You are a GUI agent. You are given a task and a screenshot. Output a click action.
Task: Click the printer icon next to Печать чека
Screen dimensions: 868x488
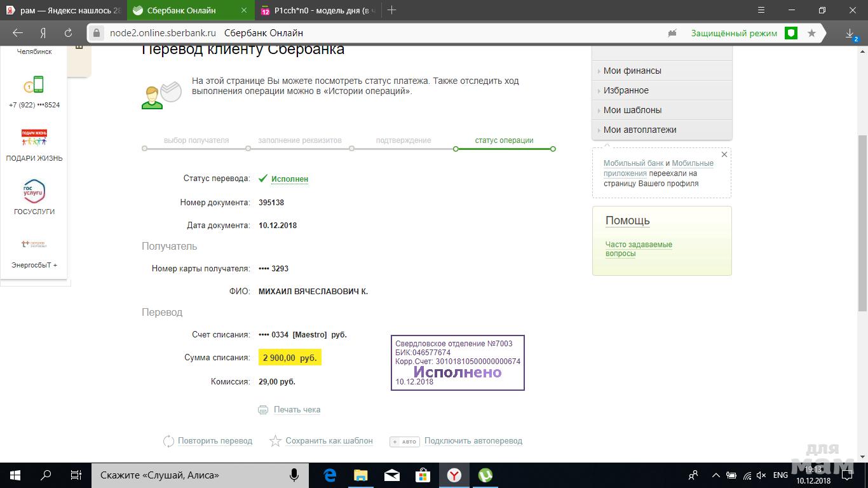click(263, 410)
